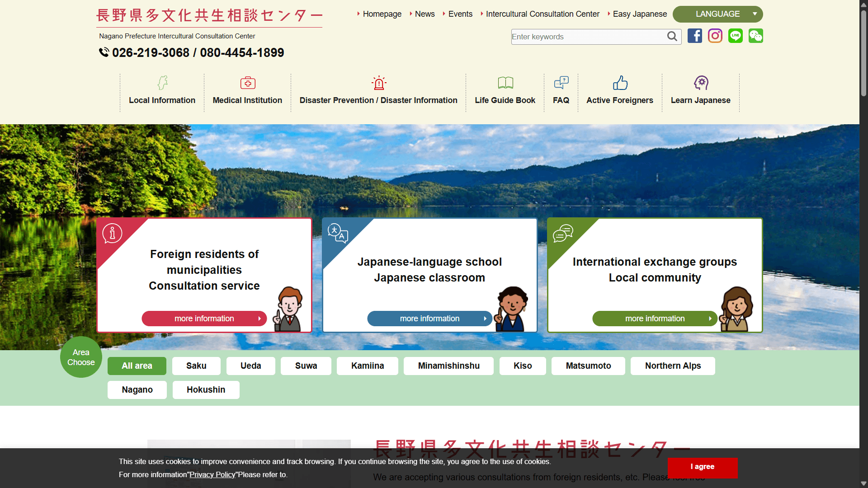Open the Learn Japanese icon
Image resolution: width=868 pixels, height=488 pixels.
[701, 83]
